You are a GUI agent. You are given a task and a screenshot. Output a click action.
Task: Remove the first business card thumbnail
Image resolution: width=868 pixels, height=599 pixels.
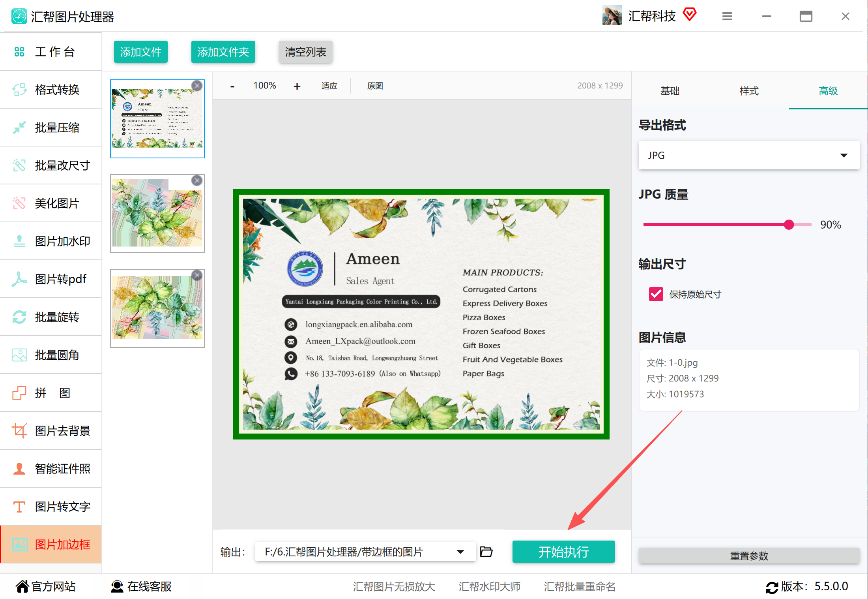197,86
